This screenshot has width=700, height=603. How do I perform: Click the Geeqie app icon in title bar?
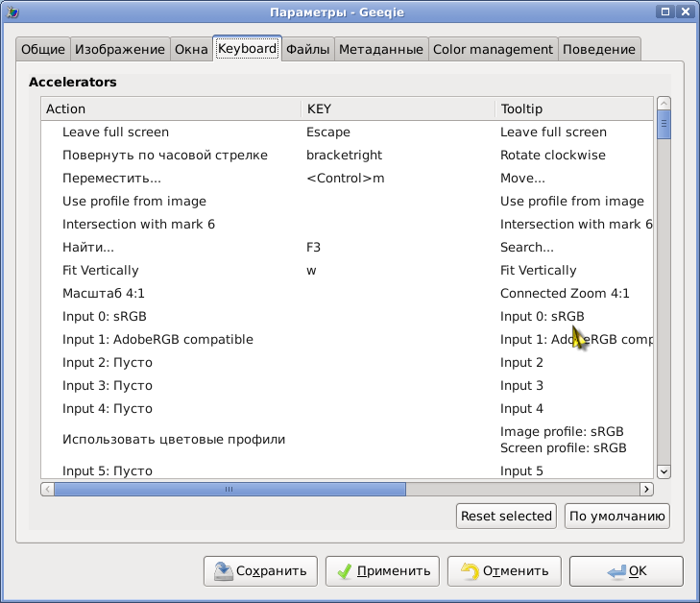(12, 12)
